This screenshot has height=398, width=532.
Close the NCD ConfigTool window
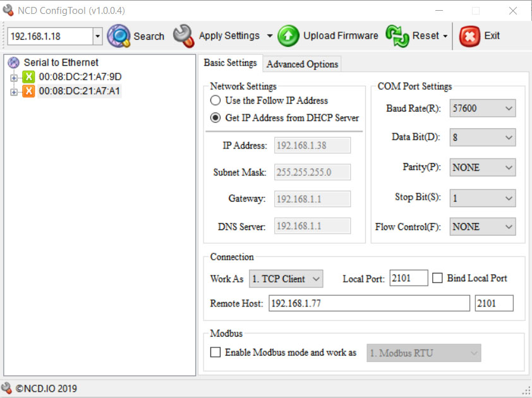(x=512, y=11)
